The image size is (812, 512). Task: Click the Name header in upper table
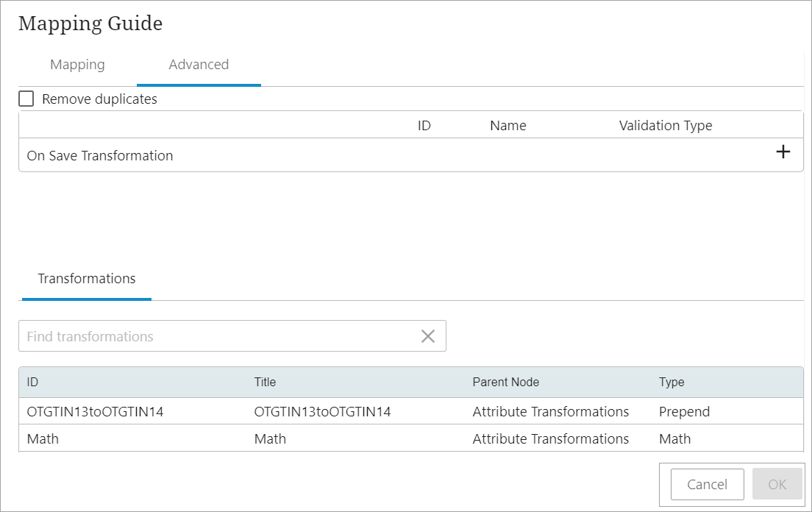click(x=508, y=125)
